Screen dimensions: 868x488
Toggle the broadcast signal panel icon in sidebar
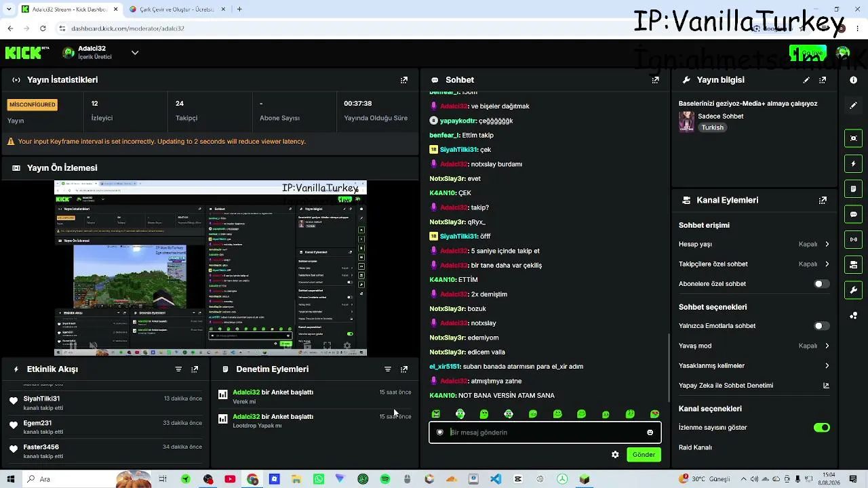(853, 239)
